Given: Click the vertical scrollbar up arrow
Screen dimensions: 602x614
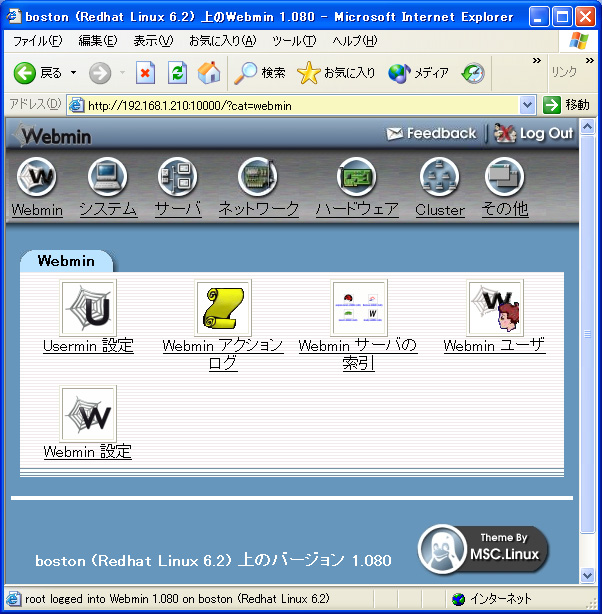Looking at the screenshot, I should [588, 127].
